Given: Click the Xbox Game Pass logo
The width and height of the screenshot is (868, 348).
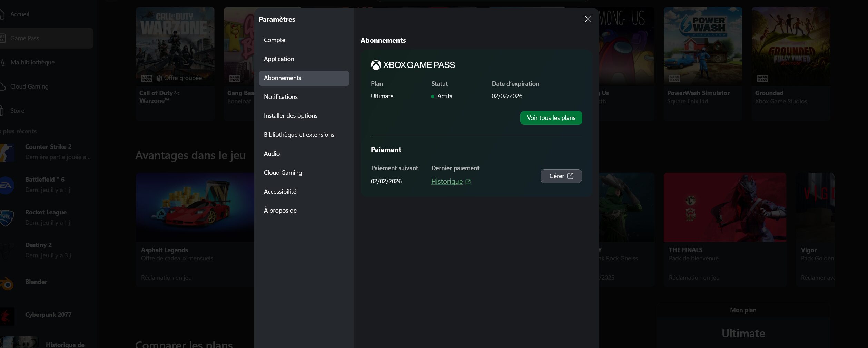Looking at the screenshot, I should pyautogui.click(x=413, y=65).
